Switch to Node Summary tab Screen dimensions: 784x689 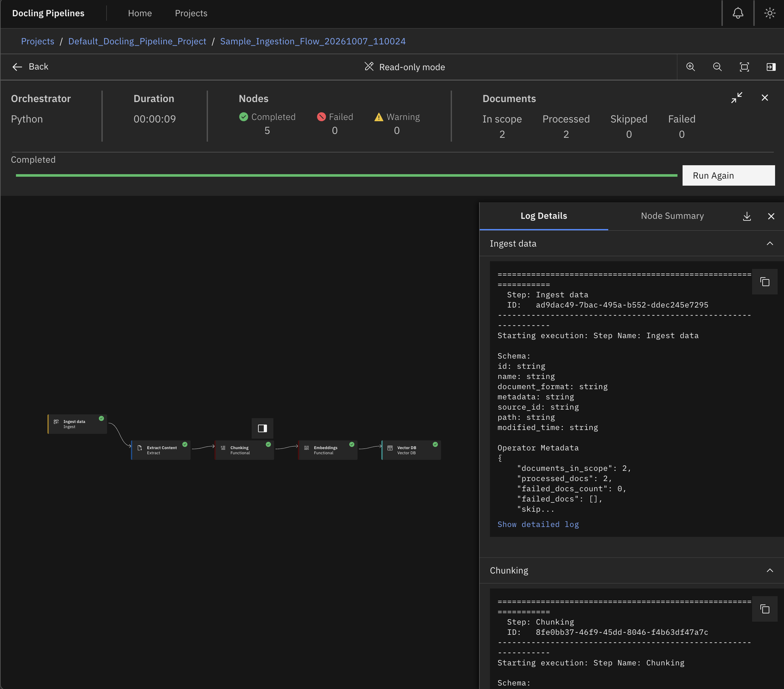click(672, 216)
